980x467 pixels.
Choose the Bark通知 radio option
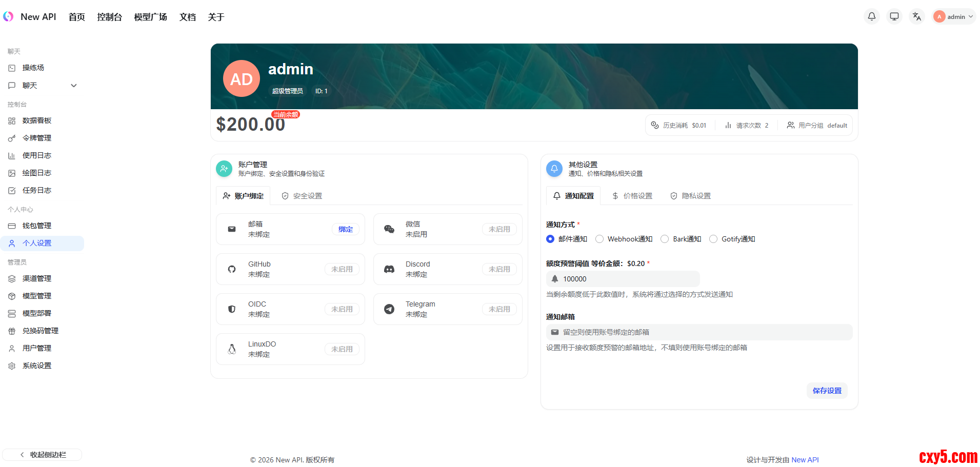click(x=665, y=239)
